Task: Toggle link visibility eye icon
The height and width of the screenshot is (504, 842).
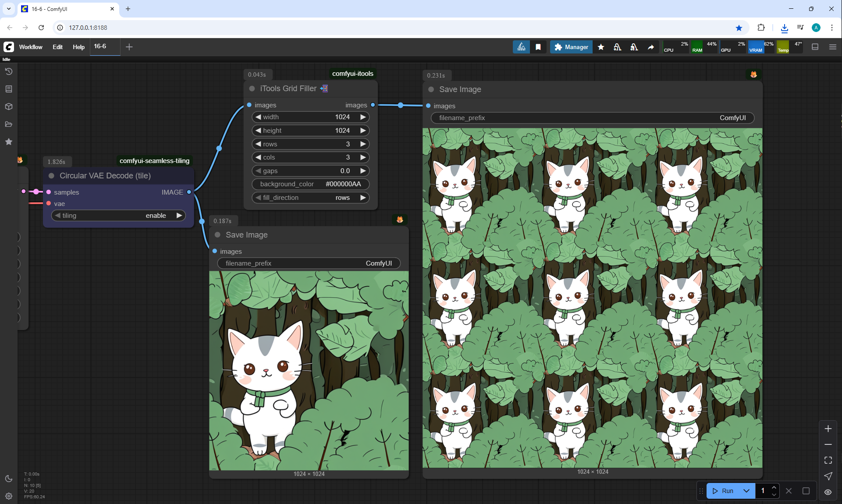Action: click(828, 492)
